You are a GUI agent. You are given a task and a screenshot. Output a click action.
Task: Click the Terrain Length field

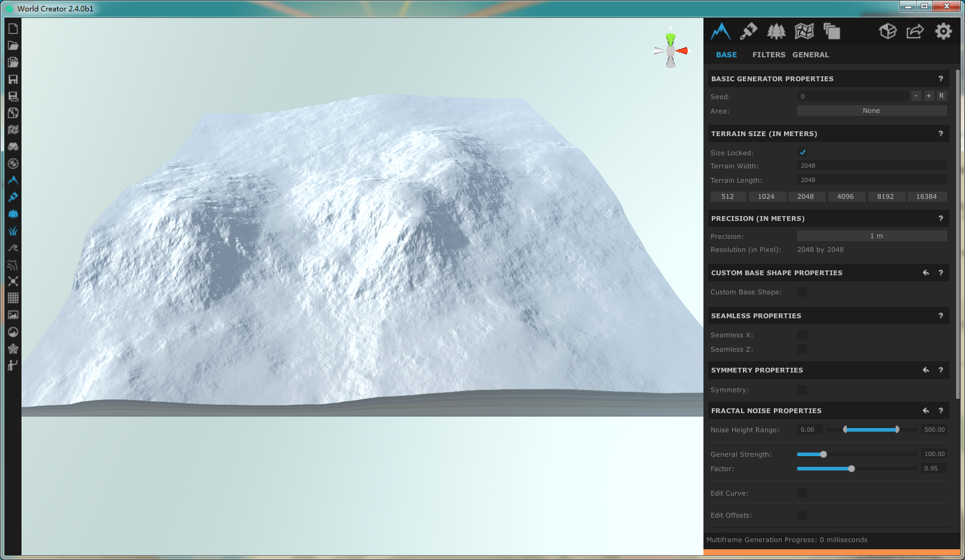(x=872, y=180)
